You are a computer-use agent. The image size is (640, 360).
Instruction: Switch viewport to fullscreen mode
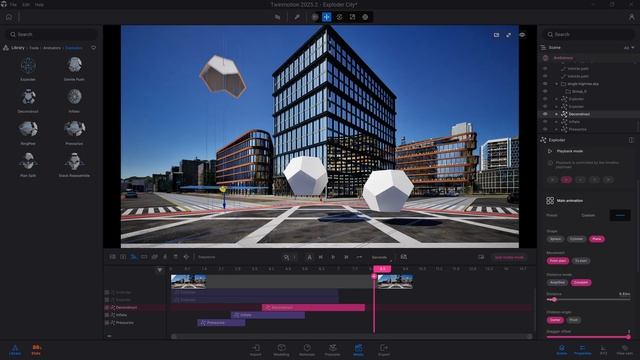pyautogui.click(x=509, y=35)
